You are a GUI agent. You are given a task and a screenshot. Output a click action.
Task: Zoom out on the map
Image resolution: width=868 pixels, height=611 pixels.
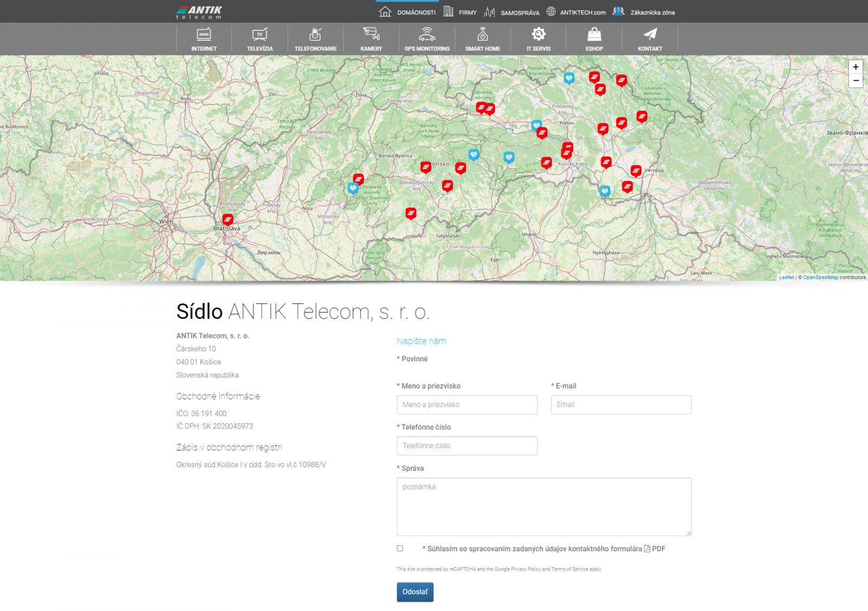[856, 81]
